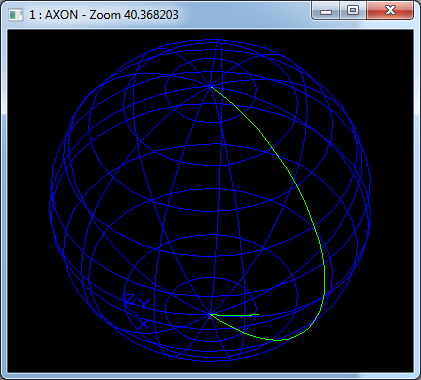
Task: Maximize the AXON viewer window
Action: click(353, 11)
